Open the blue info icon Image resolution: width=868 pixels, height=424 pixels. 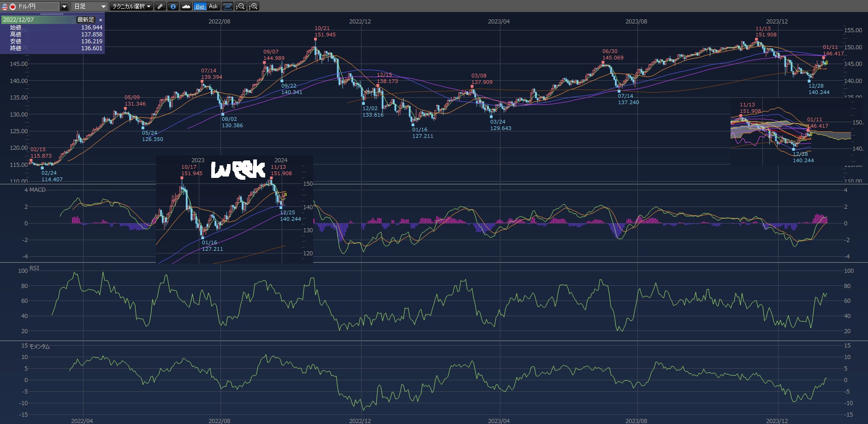pyautogui.click(x=173, y=6)
